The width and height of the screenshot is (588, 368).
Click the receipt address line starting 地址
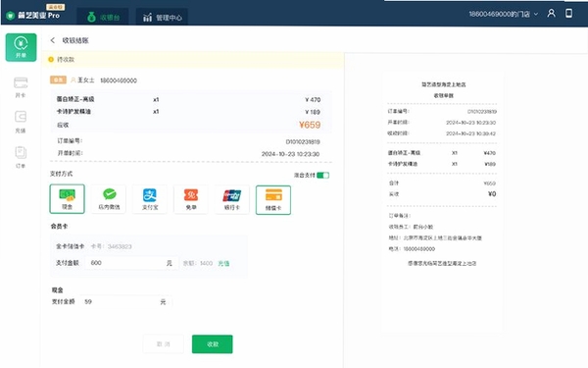(435, 237)
